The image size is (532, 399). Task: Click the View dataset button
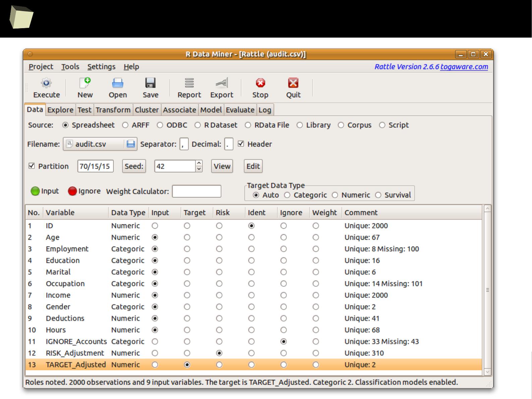point(222,166)
